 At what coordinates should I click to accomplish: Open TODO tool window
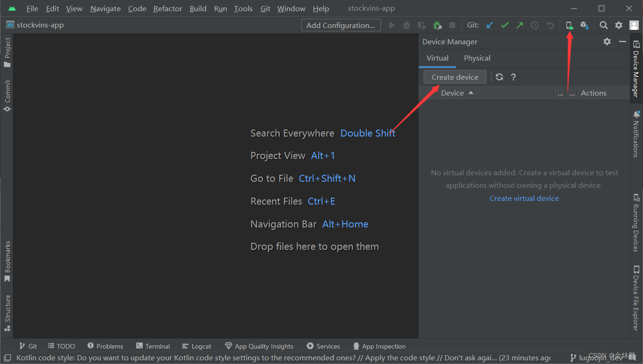coord(61,346)
